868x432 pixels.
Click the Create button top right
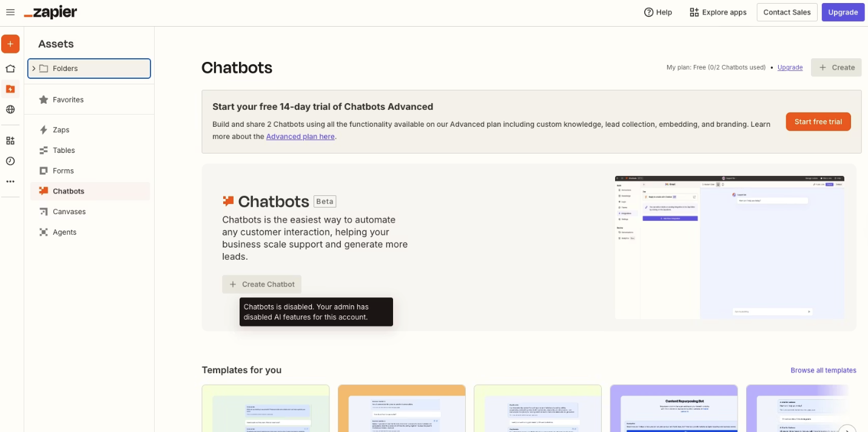pyautogui.click(x=836, y=67)
